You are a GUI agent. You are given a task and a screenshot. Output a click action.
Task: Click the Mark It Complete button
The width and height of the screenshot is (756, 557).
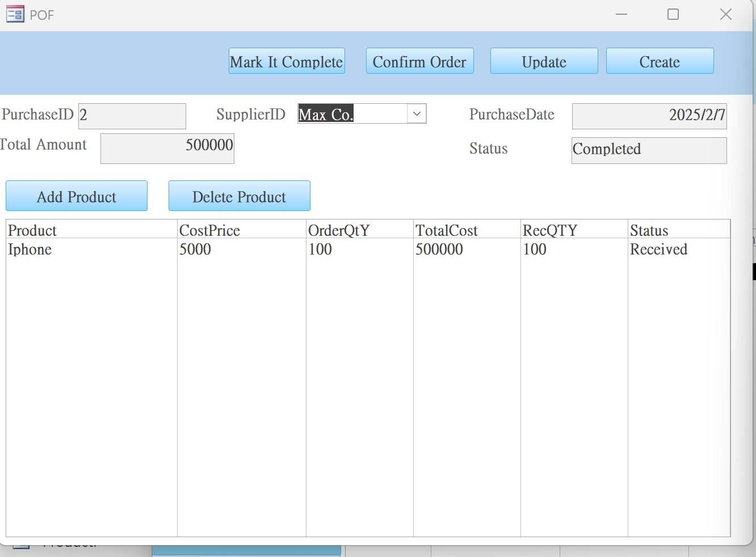[x=287, y=61]
